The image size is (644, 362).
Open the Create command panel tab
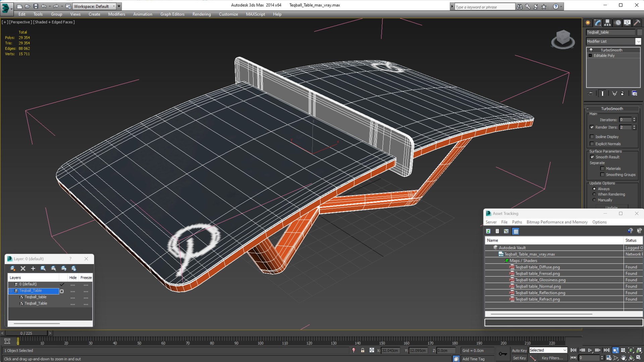(588, 23)
